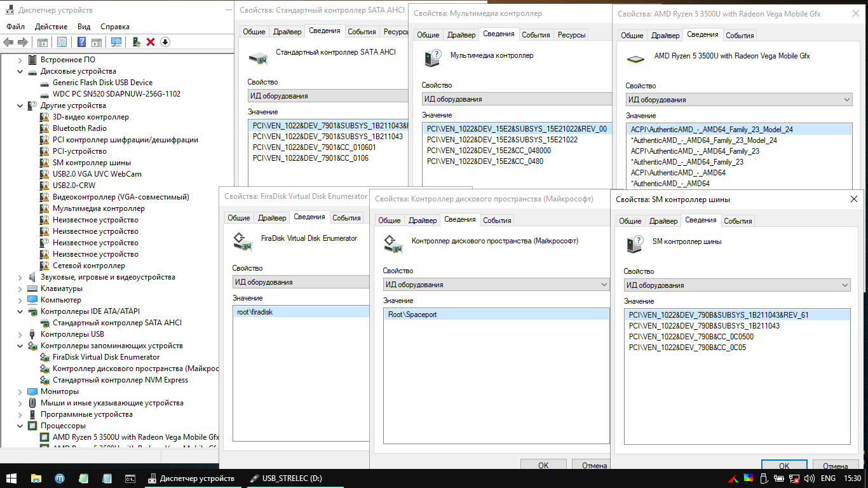Open the Действие menu

point(51,27)
